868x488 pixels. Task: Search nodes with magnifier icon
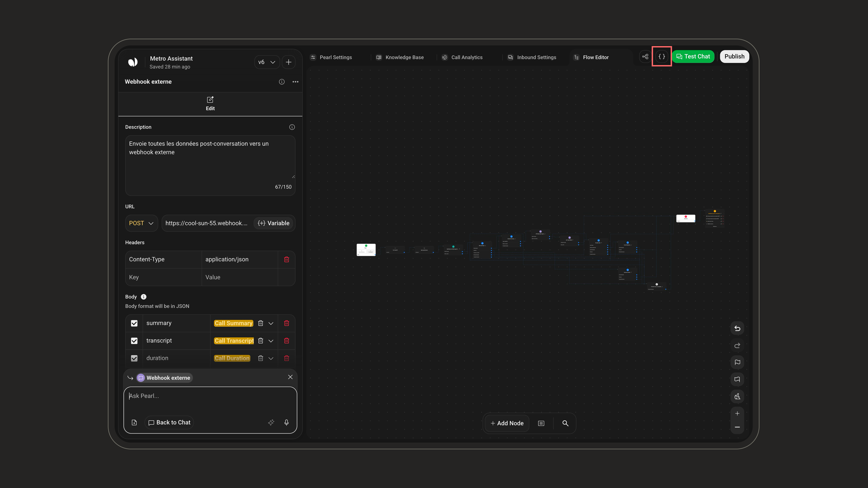[x=565, y=423]
